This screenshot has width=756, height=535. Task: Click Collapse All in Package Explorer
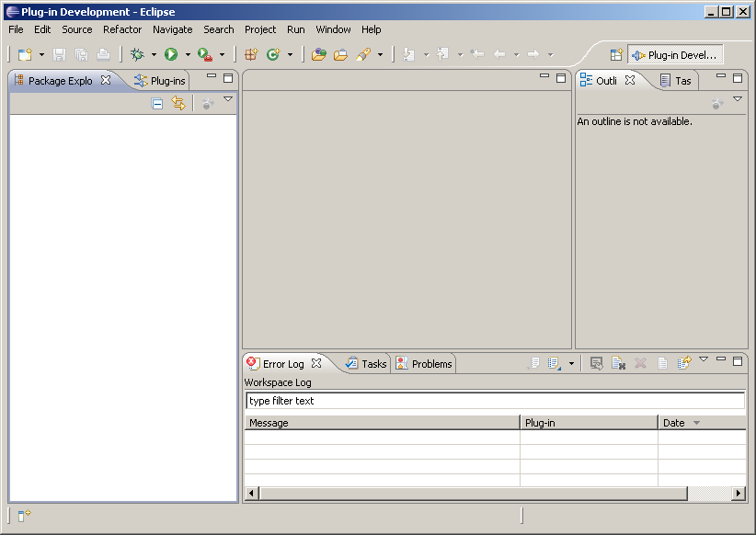click(x=157, y=104)
